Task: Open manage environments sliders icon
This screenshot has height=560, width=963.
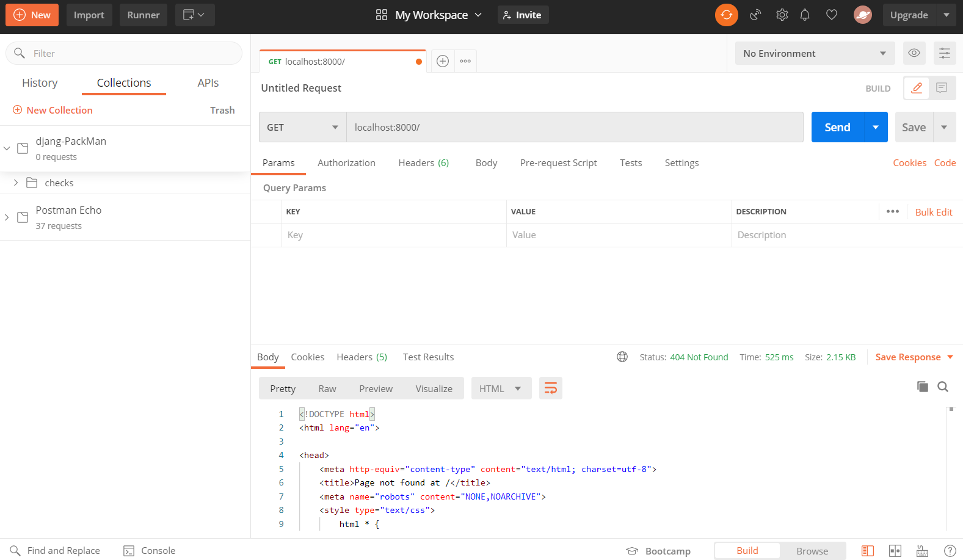Action: tap(944, 53)
